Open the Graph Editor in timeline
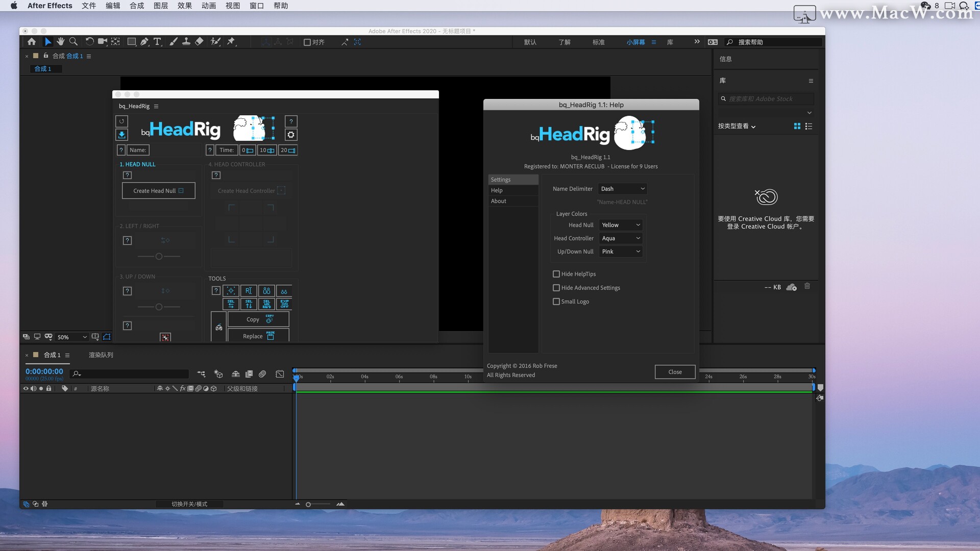 (x=280, y=374)
